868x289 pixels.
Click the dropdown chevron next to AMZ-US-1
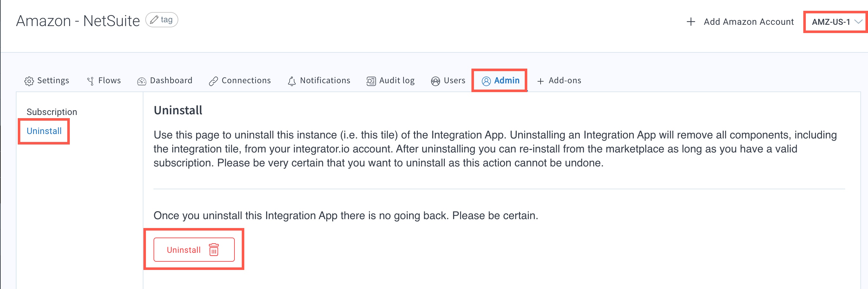pyautogui.click(x=858, y=22)
